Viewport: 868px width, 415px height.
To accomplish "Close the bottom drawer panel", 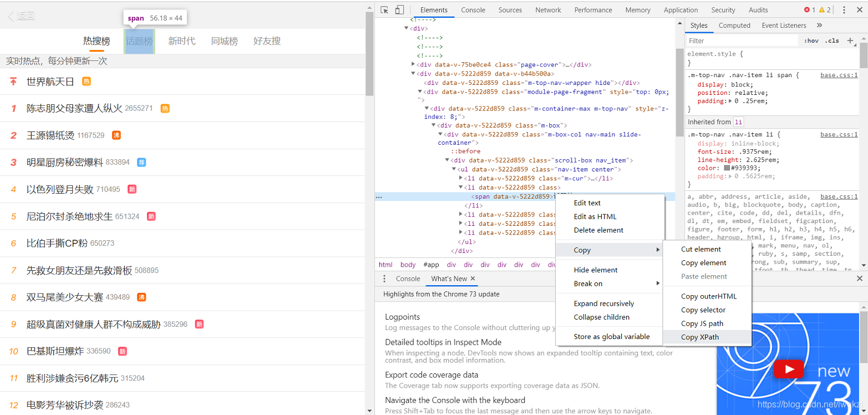I will [860, 279].
